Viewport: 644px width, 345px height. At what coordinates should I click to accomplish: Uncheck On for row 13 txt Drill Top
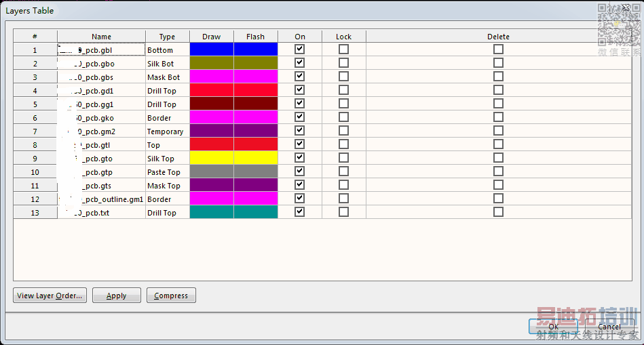point(300,211)
